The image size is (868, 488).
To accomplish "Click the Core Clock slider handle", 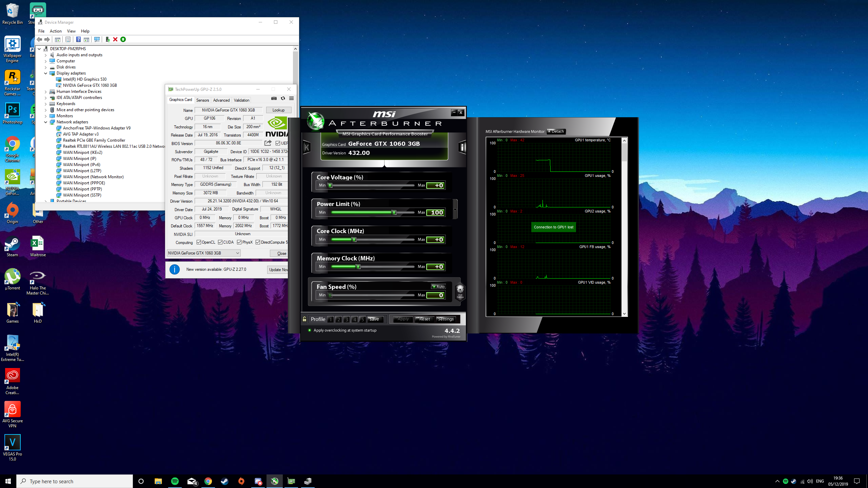I will tap(354, 240).
